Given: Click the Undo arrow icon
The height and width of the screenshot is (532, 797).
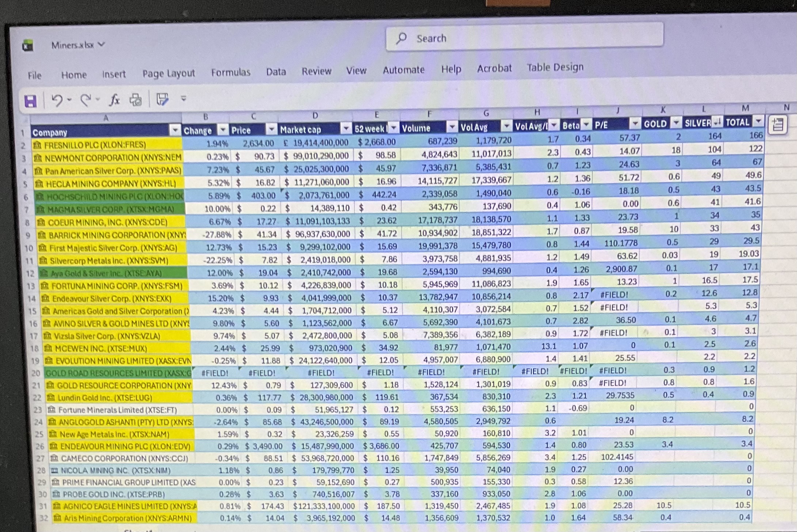Looking at the screenshot, I should [57, 100].
